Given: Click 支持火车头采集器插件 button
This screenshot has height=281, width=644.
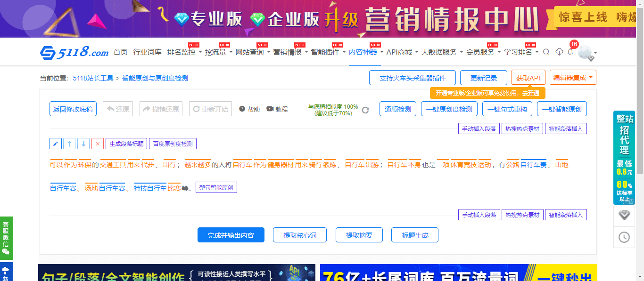Looking at the screenshot, I should [412, 78].
